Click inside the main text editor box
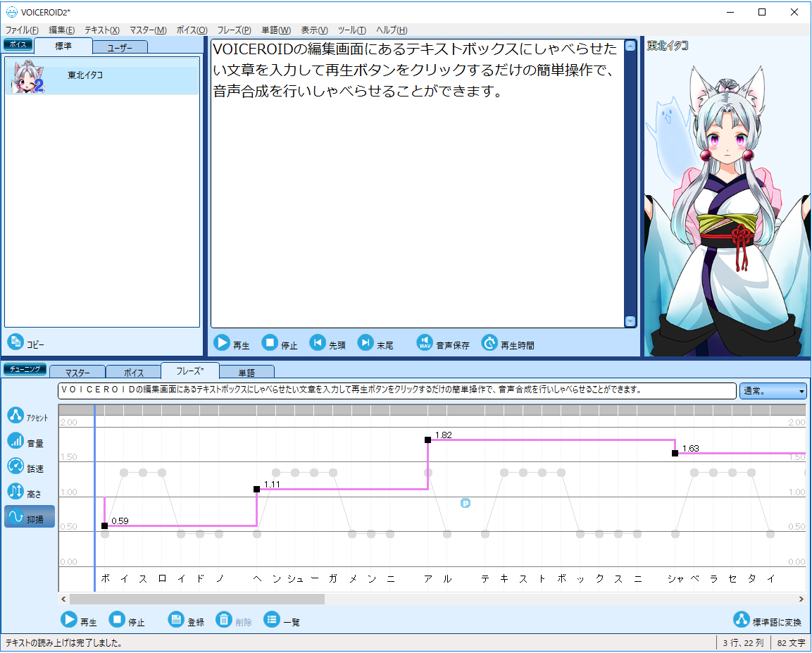Viewport: 812px width, 653px height. (418, 183)
